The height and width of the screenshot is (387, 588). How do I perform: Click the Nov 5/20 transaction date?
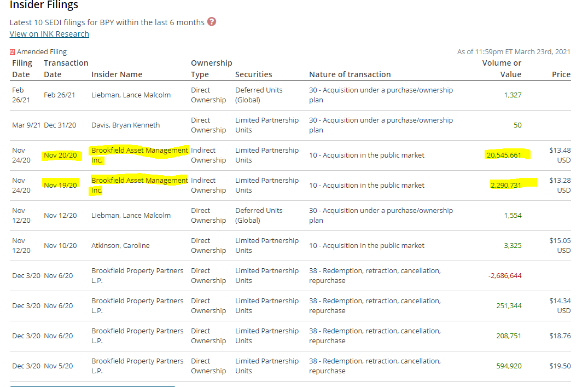[x=59, y=366]
